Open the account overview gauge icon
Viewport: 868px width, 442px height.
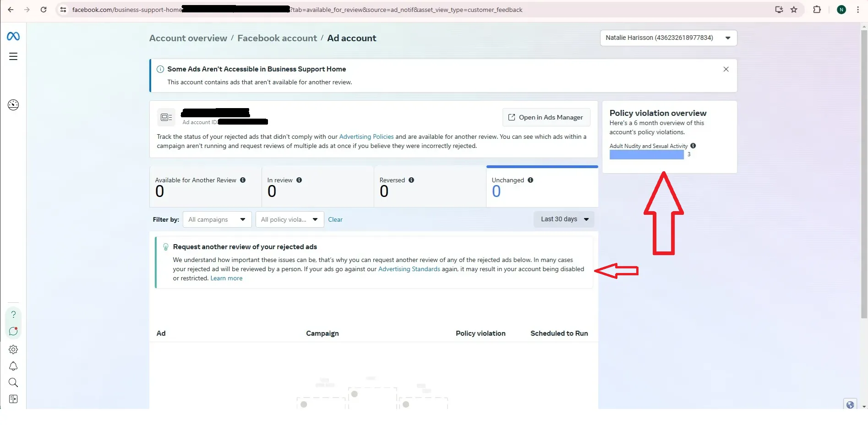pyautogui.click(x=13, y=105)
